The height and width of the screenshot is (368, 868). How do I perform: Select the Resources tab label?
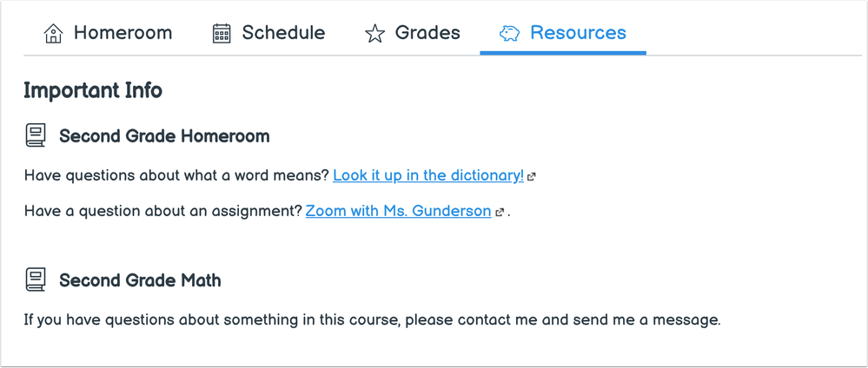(x=578, y=33)
